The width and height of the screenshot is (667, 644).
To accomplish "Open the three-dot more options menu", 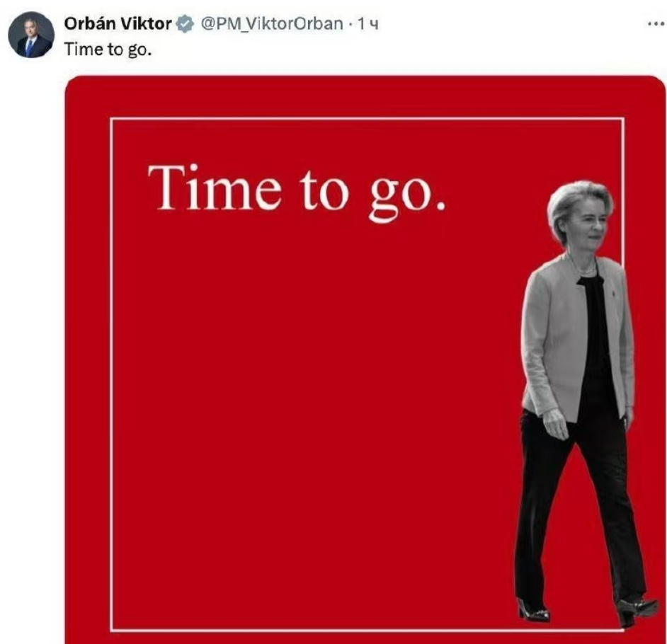I will 653,23.
